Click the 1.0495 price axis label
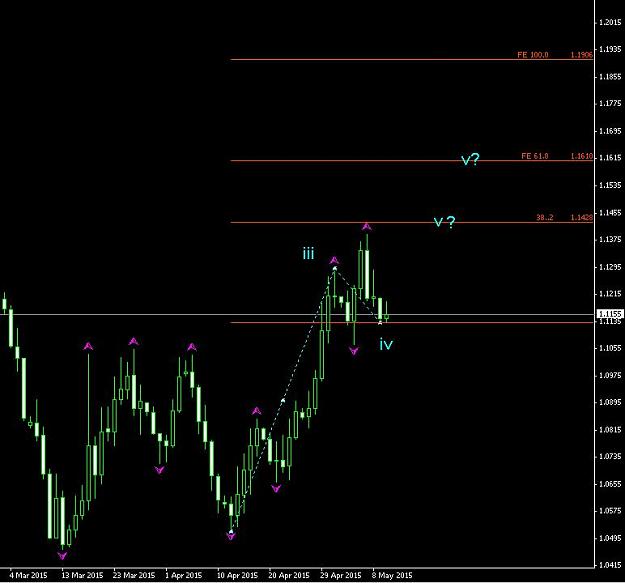 coord(610,538)
